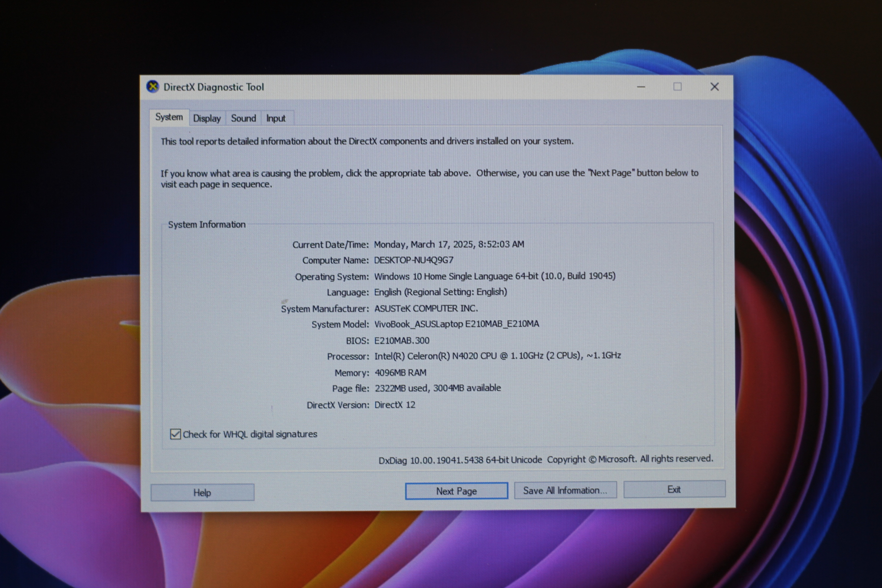This screenshot has width=882, height=588.
Task: Click the System Model value text
Action: pos(456,324)
